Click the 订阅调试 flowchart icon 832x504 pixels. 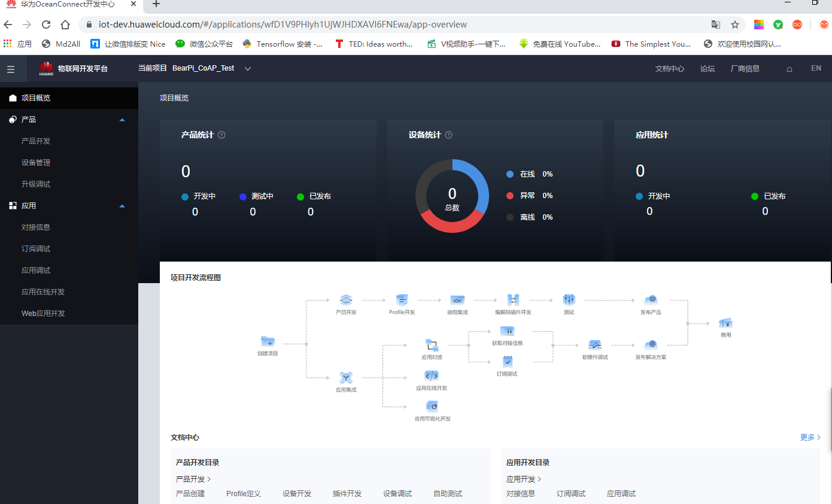[507, 362]
